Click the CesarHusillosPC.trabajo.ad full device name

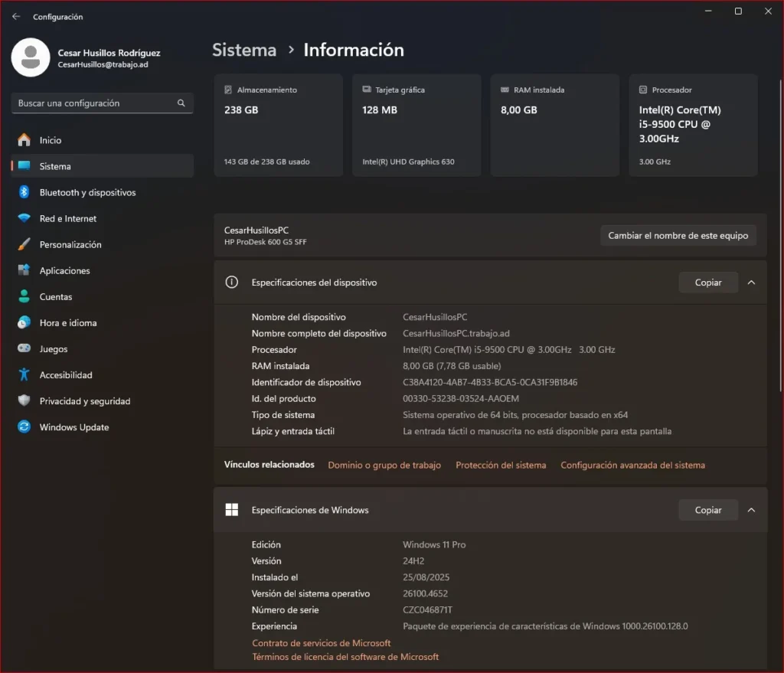click(456, 333)
